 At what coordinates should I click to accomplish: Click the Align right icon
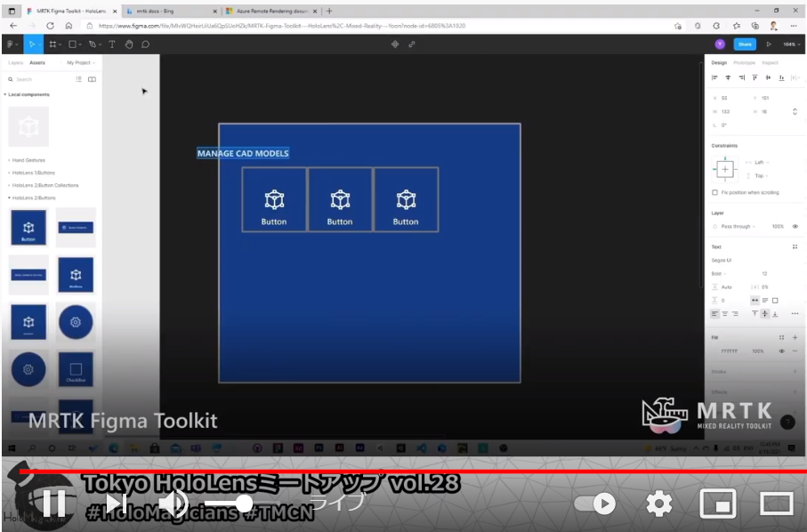(742, 77)
